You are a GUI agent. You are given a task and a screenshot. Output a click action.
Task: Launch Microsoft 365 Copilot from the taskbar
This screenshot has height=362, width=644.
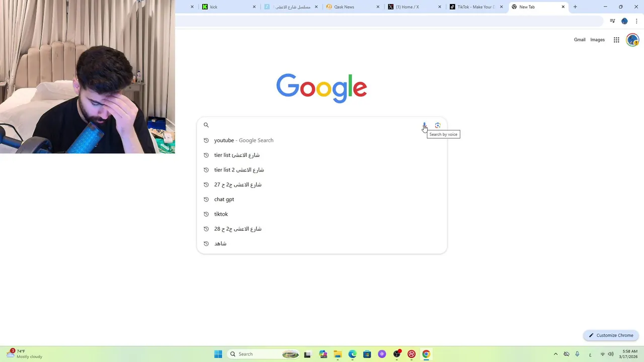(323, 354)
